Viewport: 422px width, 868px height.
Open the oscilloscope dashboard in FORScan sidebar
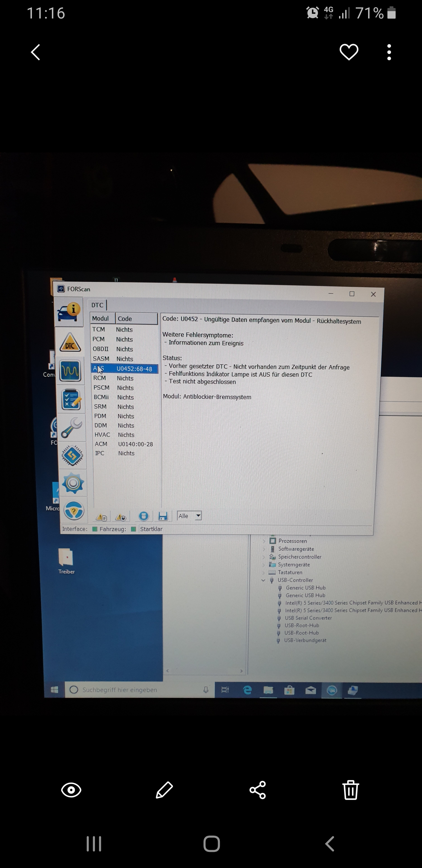(70, 371)
